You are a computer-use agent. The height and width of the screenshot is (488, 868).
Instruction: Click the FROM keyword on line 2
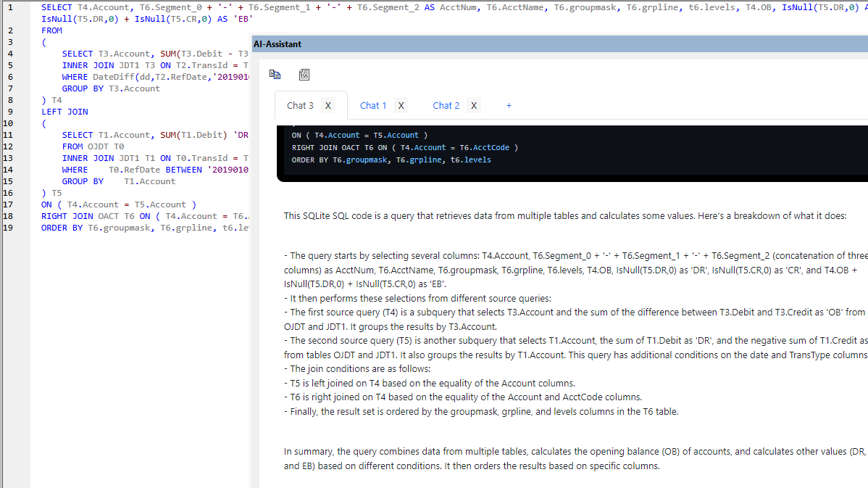52,30
